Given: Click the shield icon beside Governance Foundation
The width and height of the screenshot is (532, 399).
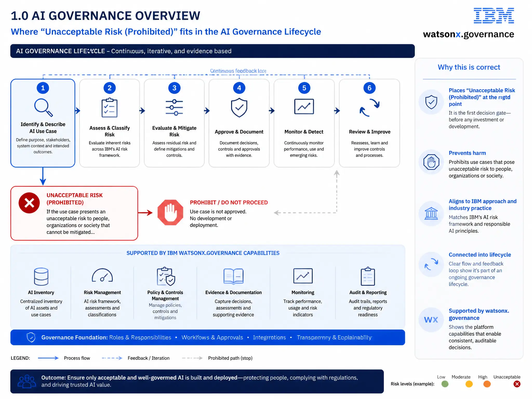Looking at the screenshot, I should tap(31, 337).
